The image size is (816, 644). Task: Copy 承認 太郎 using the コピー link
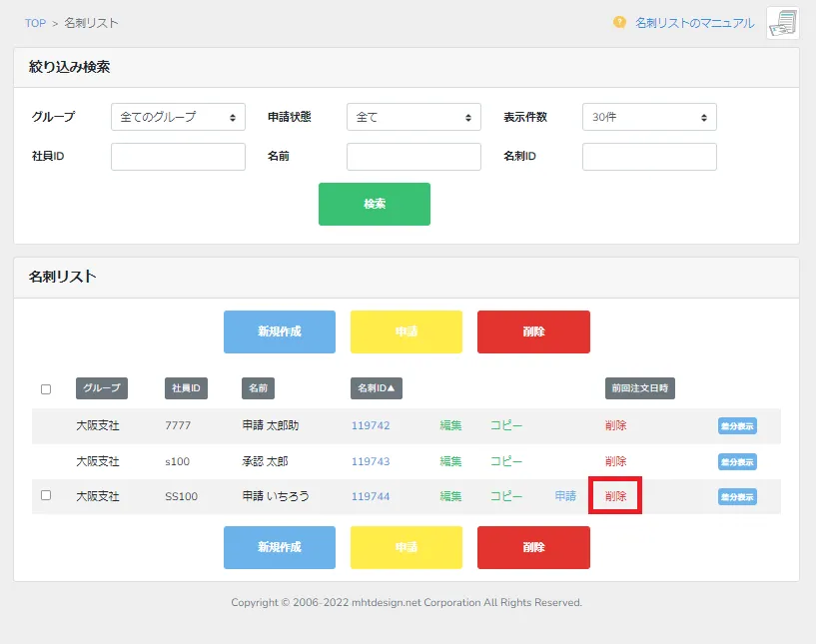click(506, 461)
